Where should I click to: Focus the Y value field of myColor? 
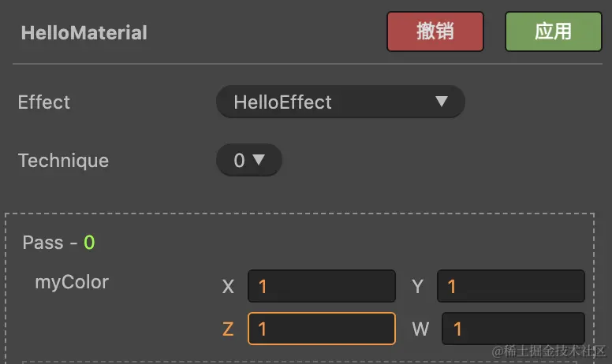[x=510, y=287]
